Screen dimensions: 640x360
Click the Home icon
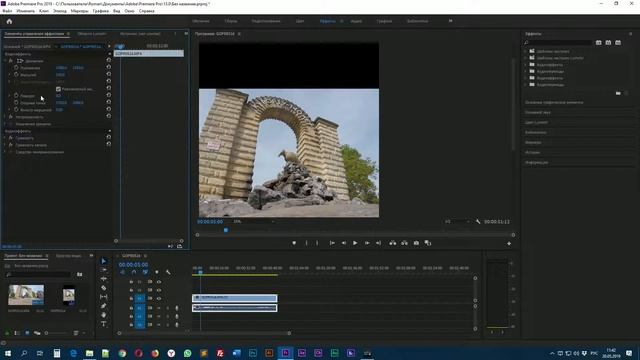tap(9, 21)
